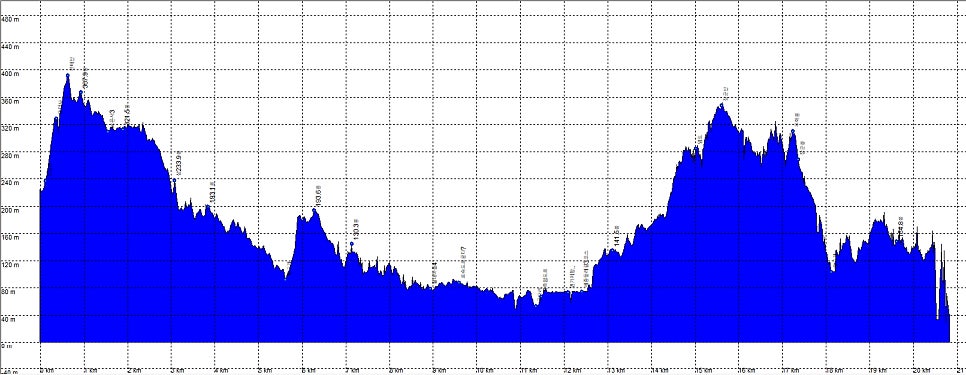The width and height of the screenshot is (966, 375).
Task: Select the waypoint dot labeled 233.9
Action: tap(174, 180)
